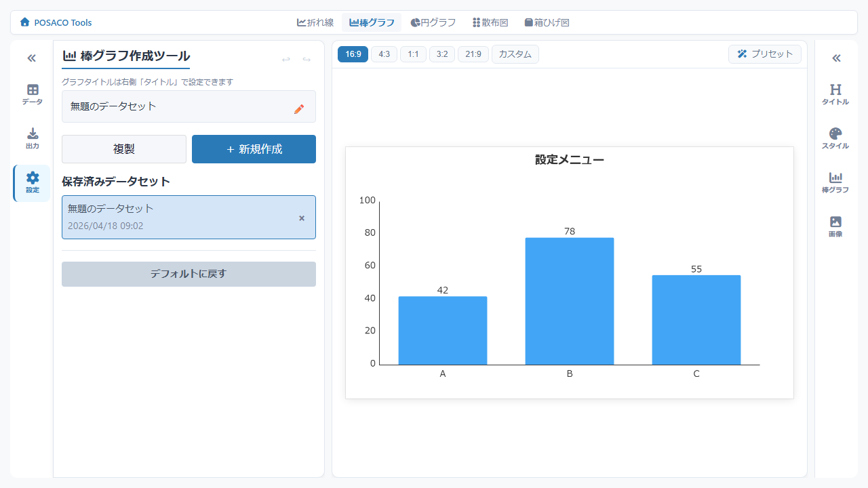Collapse the left sidebar with the chevron
The width and height of the screenshot is (868, 488).
tap(31, 58)
